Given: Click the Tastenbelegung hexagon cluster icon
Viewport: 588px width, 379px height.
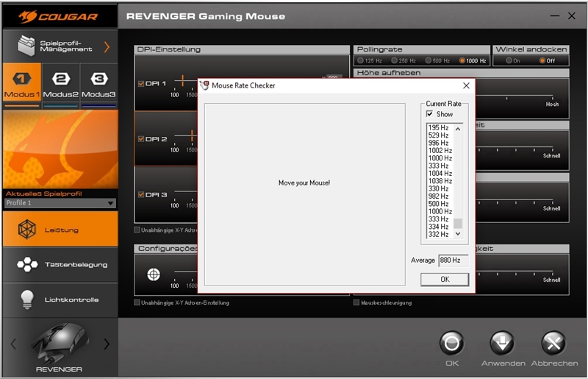Looking at the screenshot, I should pos(27,264).
